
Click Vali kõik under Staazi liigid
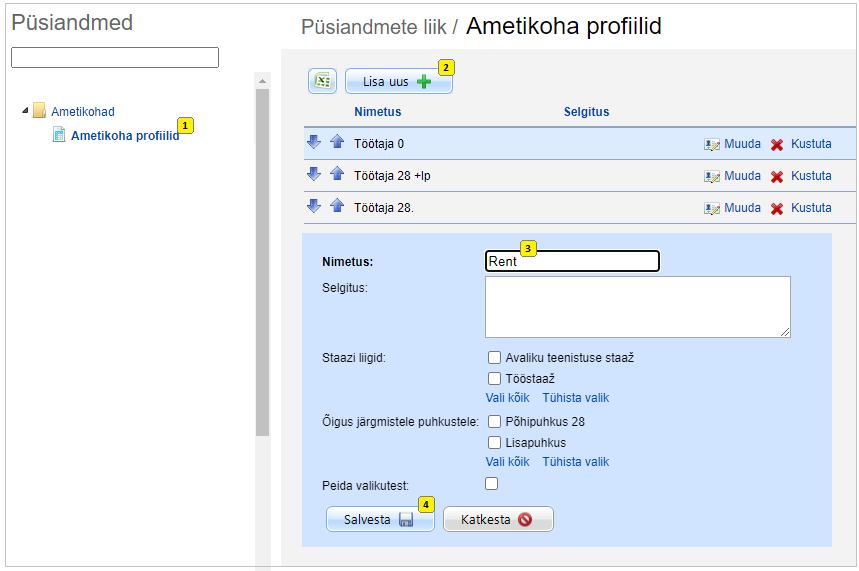[507, 398]
